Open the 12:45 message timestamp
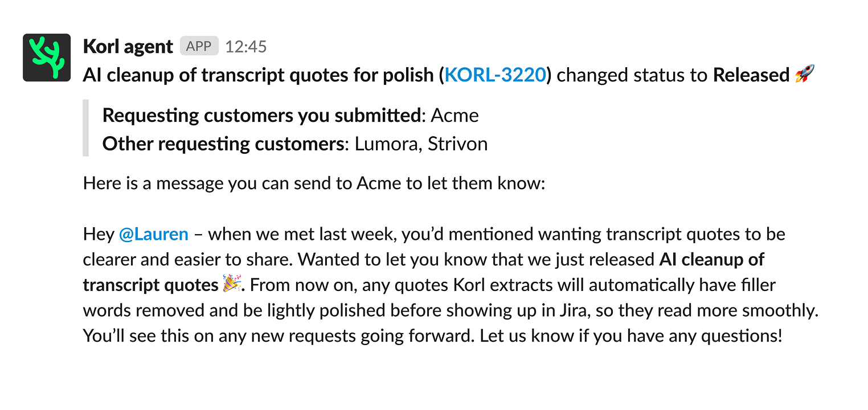The width and height of the screenshot is (868, 410). pyautogui.click(x=245, y=47)
